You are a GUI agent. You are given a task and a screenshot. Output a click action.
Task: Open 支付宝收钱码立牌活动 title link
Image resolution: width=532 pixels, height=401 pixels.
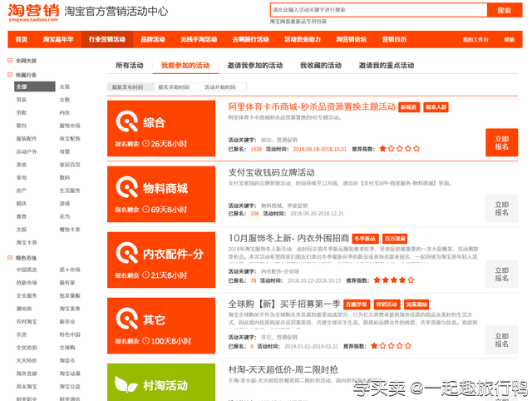click(272, 172)
